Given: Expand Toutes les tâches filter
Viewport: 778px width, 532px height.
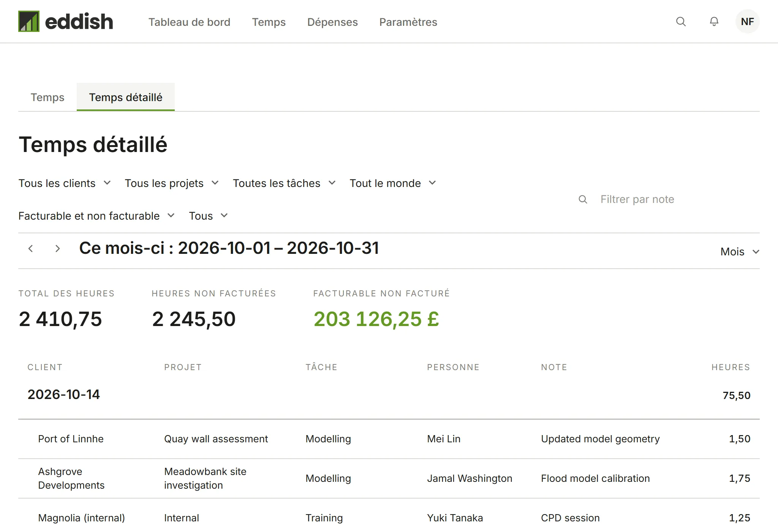Looking at the screenshot, I should tap(284, 183).
